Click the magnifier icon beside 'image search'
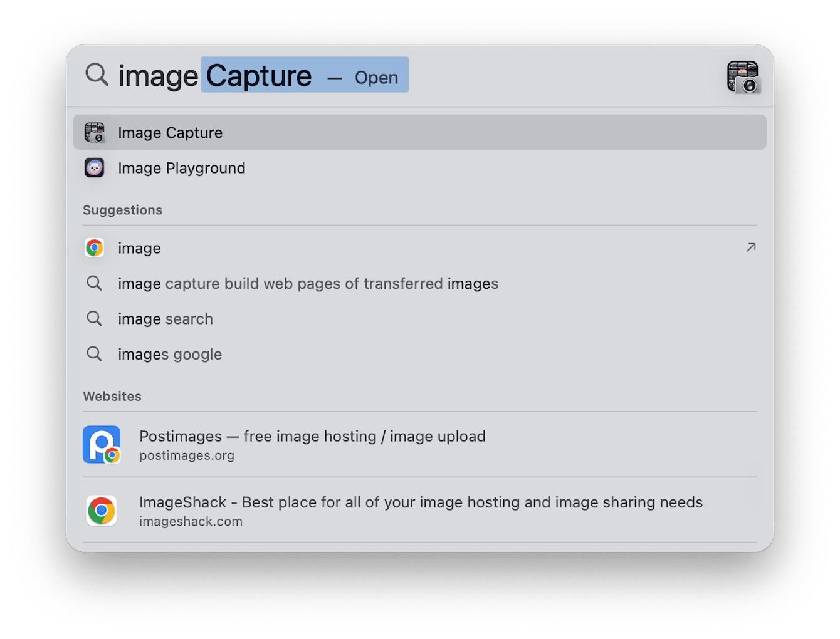The width and height of the screenshot is (840, 639). pyautogui.click(x=95, y=319)
